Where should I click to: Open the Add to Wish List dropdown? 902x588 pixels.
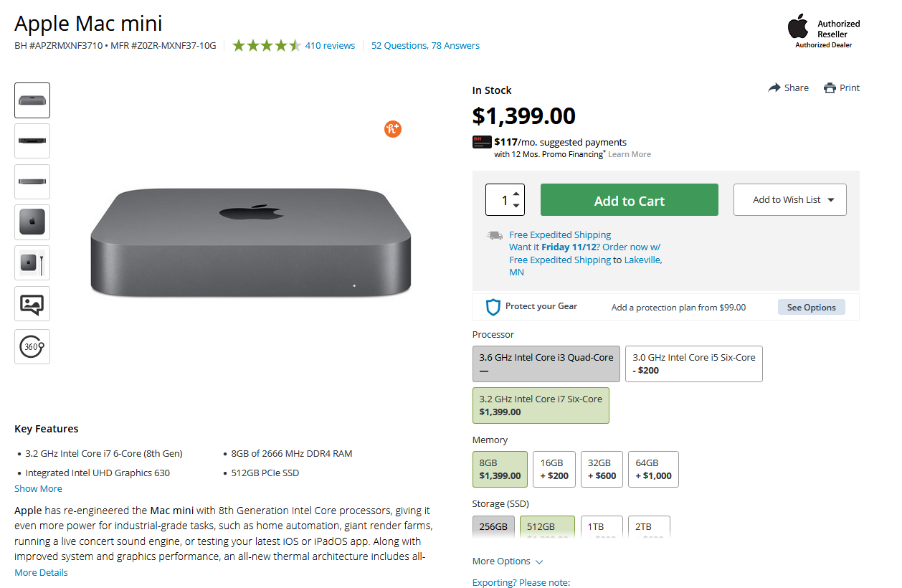pos(789,200)
